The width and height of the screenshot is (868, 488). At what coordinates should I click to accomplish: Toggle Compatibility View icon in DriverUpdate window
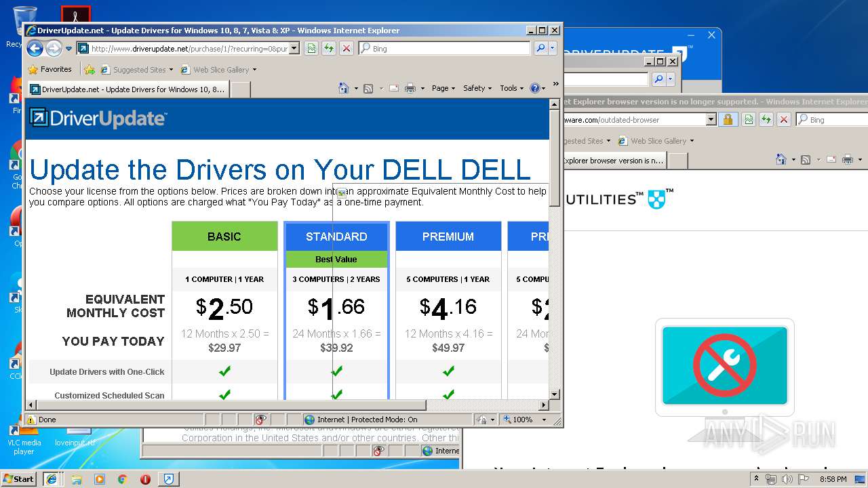(311, 48)
